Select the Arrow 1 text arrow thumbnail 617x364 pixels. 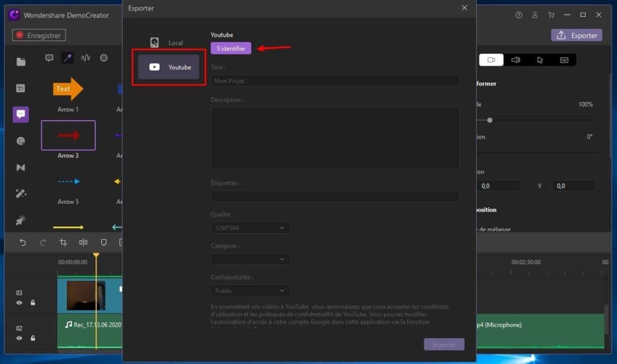tap(68, 89)
